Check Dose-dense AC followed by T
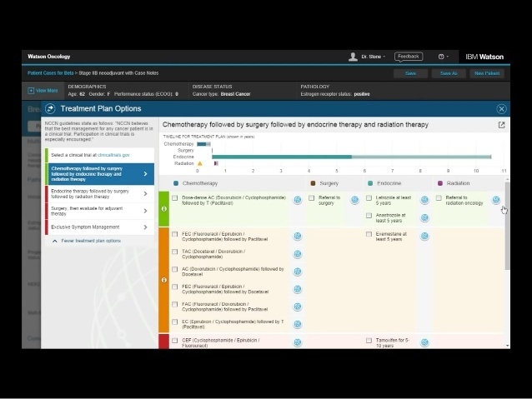The width and height of the screenshot is (532, 399). 175,198
